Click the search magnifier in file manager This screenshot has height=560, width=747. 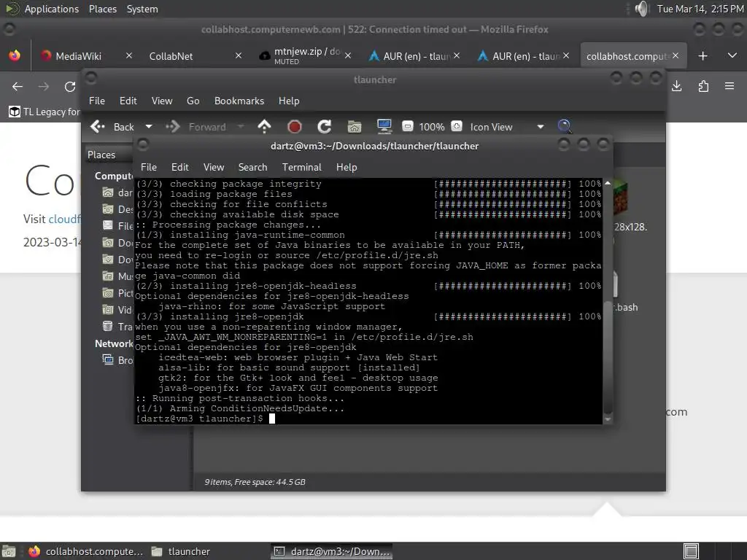tap(565, 127)
